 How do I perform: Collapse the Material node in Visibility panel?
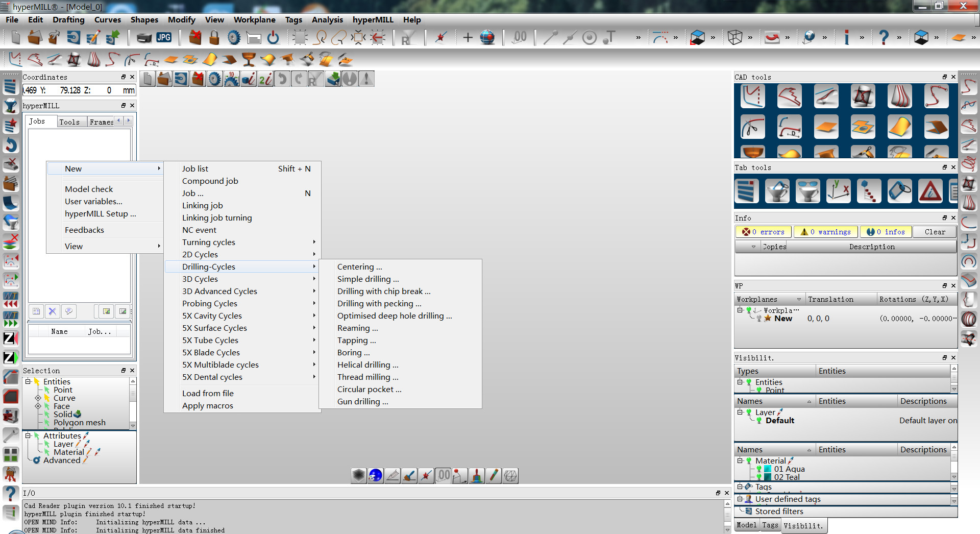coord(740,460)
